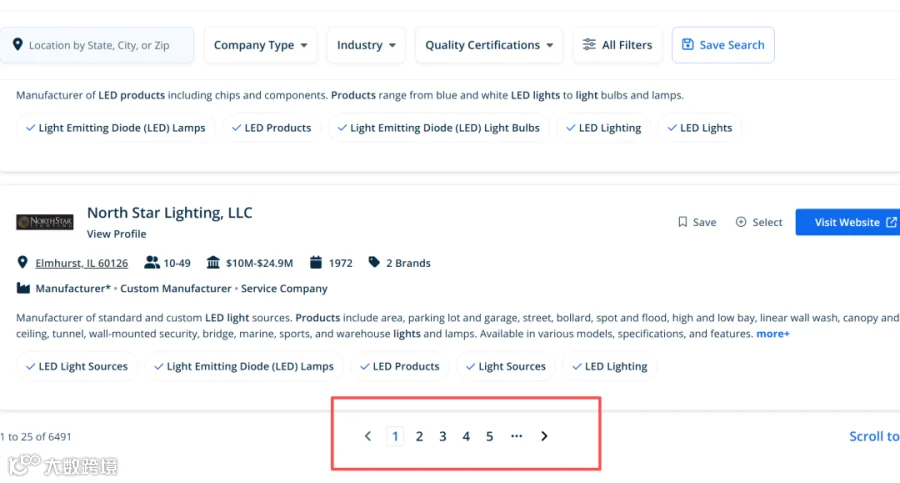Select page 3 in pagination

[443, 436]
